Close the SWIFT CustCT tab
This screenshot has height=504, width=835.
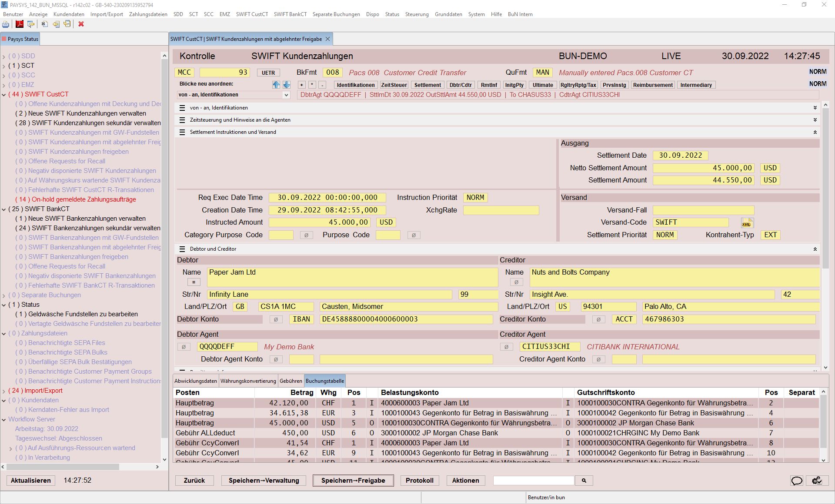[328, 39]
